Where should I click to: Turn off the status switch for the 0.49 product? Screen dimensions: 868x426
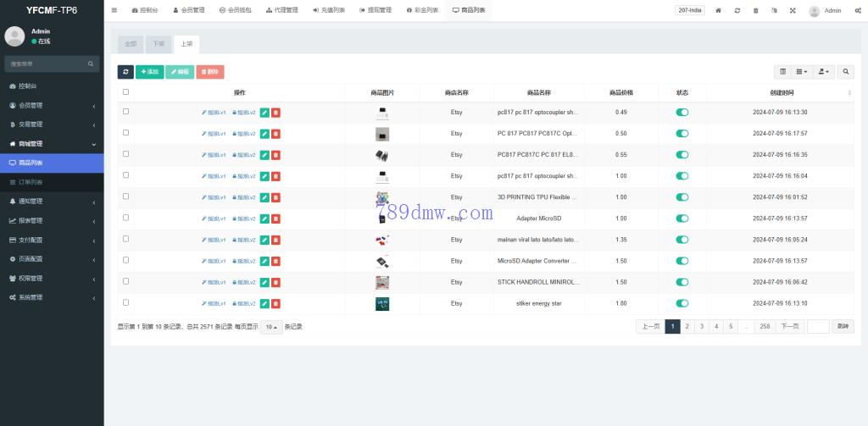[682, 113]
